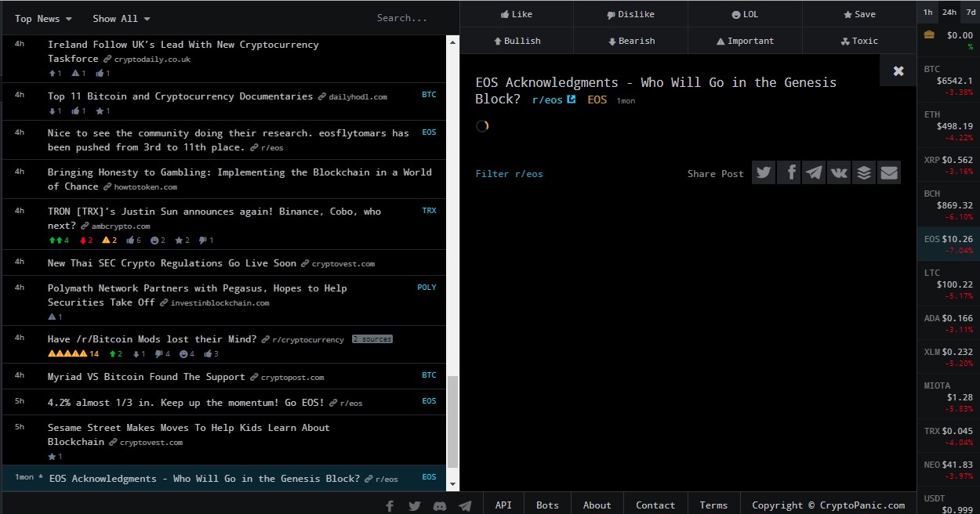Open footer Discord icon
980x514 pixels.
tap(440, 506)
